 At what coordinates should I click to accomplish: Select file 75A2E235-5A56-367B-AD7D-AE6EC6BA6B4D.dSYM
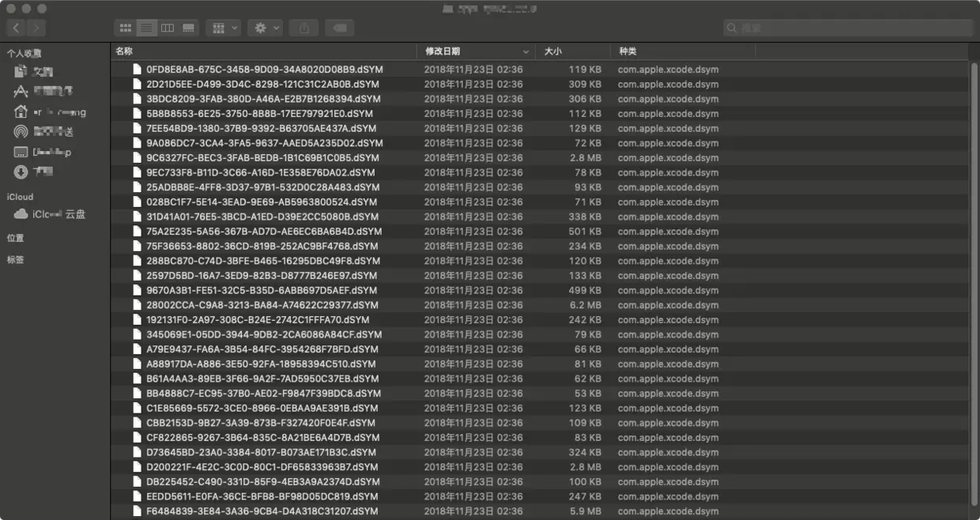coord(264,232)
